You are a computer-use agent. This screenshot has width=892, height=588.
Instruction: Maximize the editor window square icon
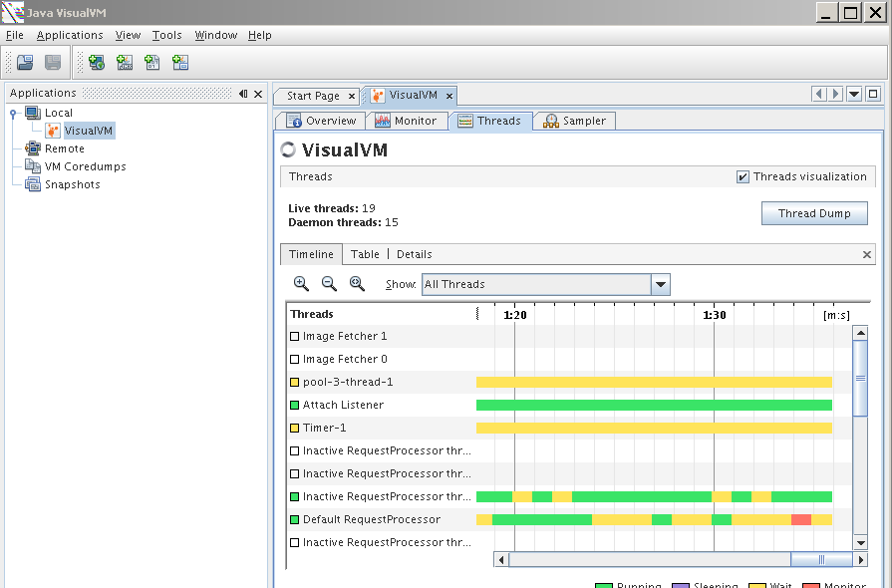pyautogui.click(x=873, y=94)
